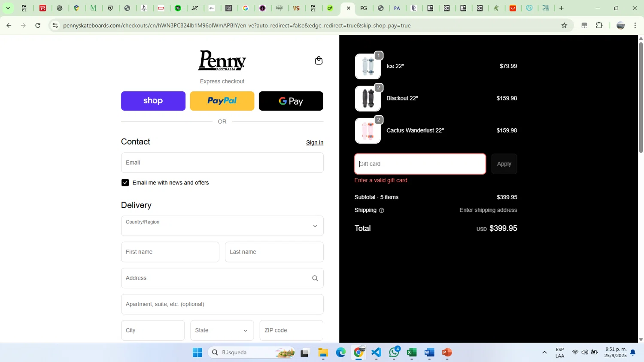Reload the page with refresh icon
Image resolution: width=644 pixels, height=362 pixels.
tap(38, 25)
